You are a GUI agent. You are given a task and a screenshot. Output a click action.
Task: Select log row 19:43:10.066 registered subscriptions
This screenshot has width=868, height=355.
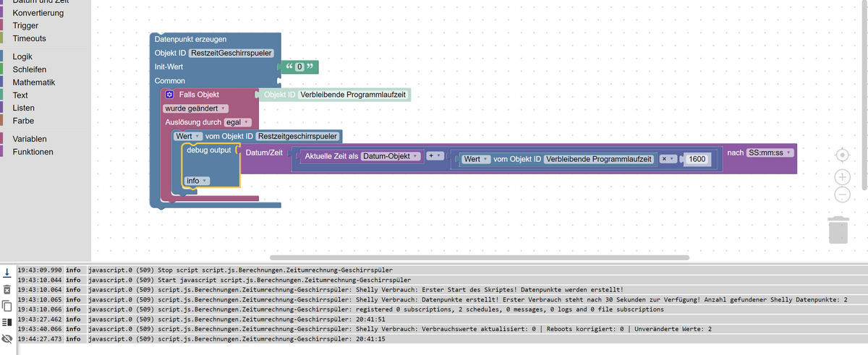tap(441, 309)
